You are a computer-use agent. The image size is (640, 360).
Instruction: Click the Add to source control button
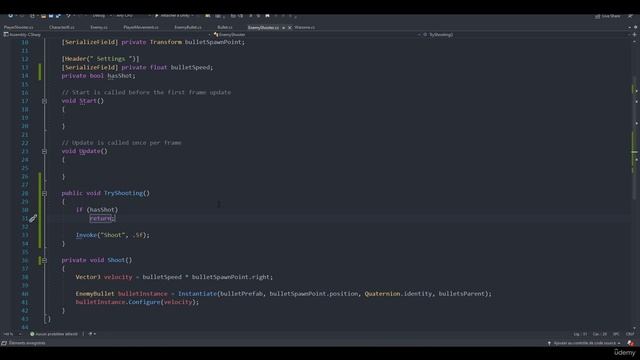pos(584,343)
